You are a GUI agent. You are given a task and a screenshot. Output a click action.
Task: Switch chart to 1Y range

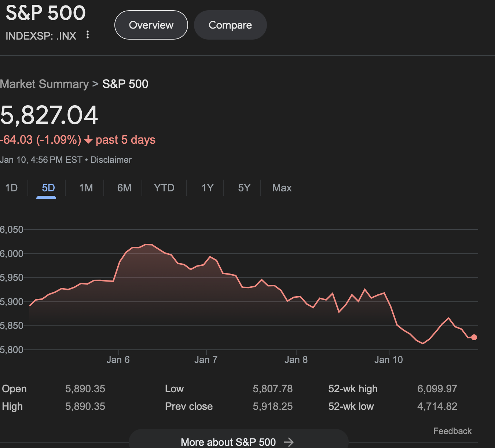[x=208, y=188]
